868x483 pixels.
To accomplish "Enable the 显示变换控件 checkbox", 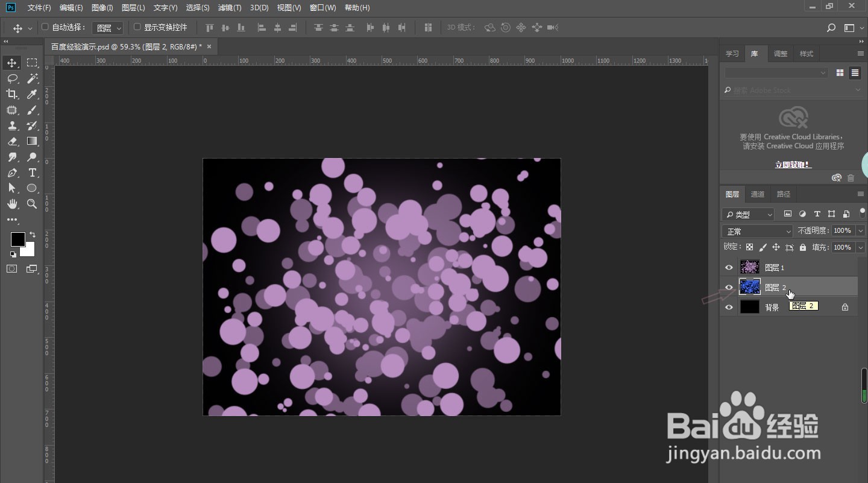I will point(137,27).
